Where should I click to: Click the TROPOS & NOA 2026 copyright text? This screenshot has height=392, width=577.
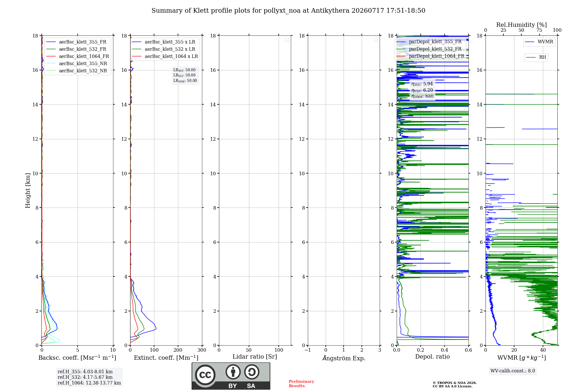click(x=455, y=383)
